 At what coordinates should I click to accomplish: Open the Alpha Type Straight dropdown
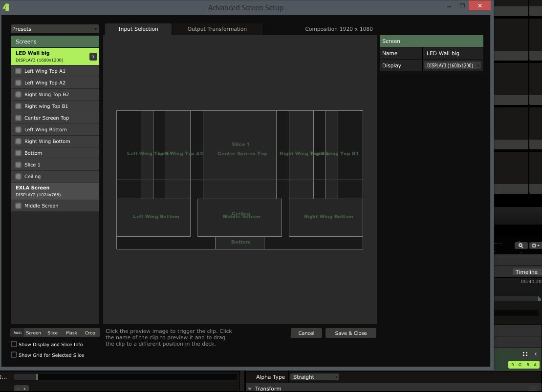point(314,377)
